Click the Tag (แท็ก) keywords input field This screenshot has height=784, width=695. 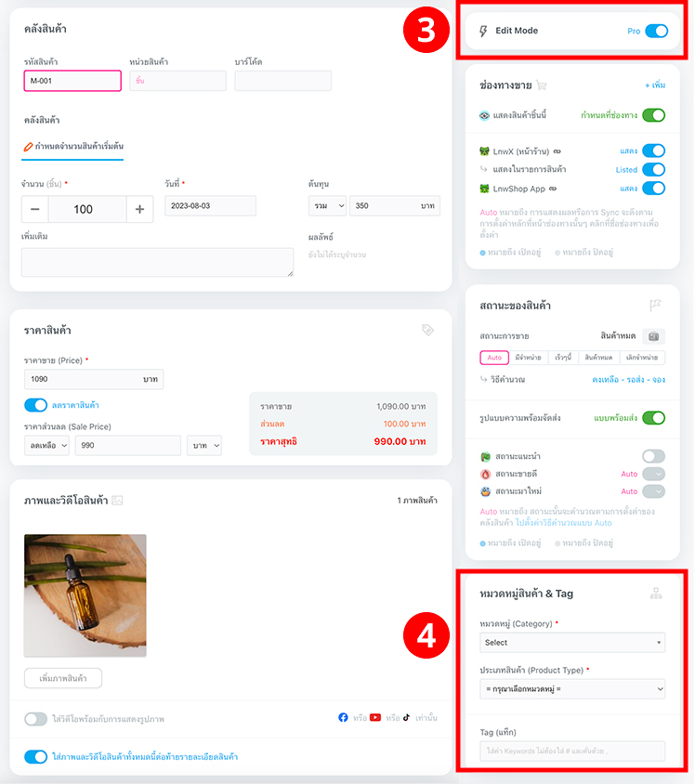[x=572, y=751]
